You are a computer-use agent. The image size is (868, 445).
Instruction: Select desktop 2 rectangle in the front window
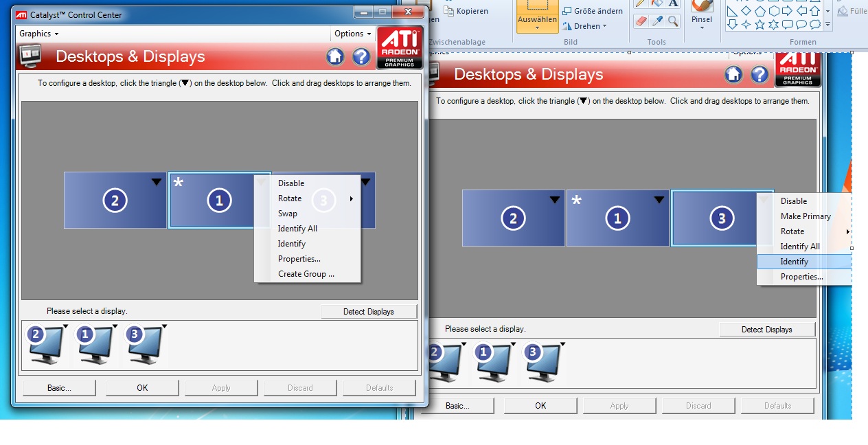(x=115, y=200)
